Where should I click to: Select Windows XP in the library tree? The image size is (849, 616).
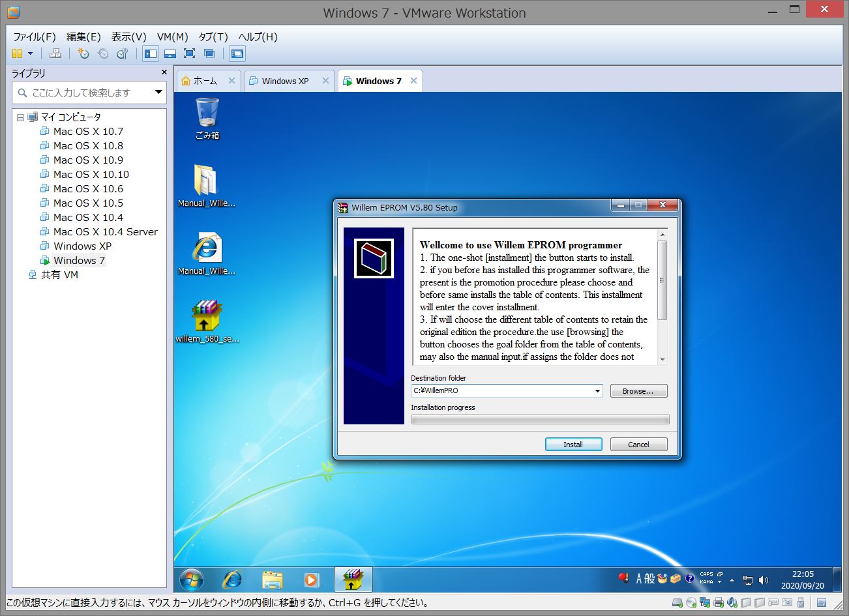82,246
